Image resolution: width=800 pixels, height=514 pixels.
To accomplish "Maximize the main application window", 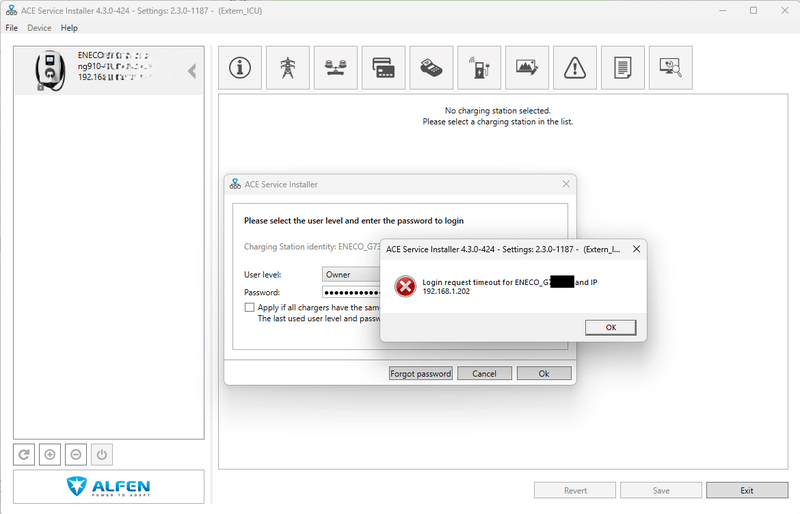I will 753,10.
